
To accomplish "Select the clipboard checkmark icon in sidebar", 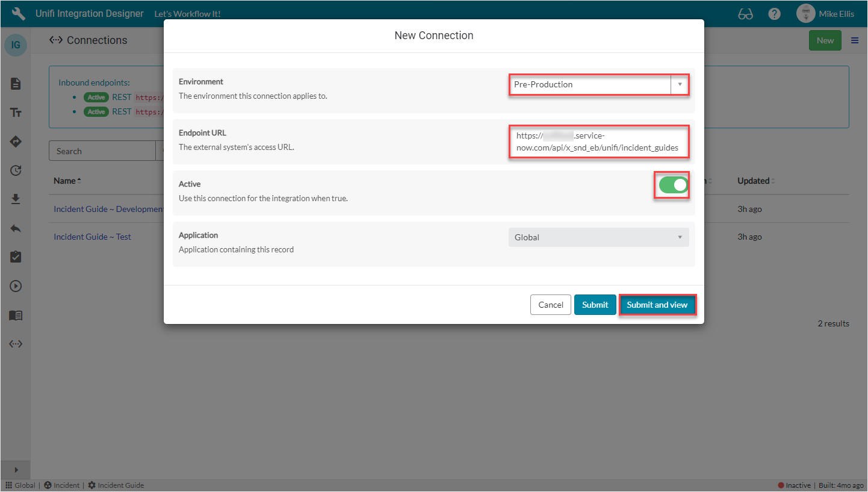I will pyautogui.click(x=16, y=257).
